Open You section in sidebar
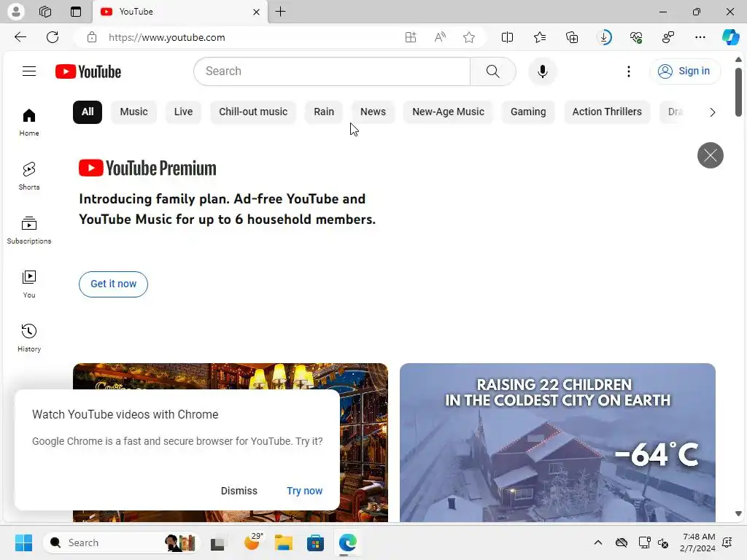The image size is (747, 560). click(x=29, y=284)
